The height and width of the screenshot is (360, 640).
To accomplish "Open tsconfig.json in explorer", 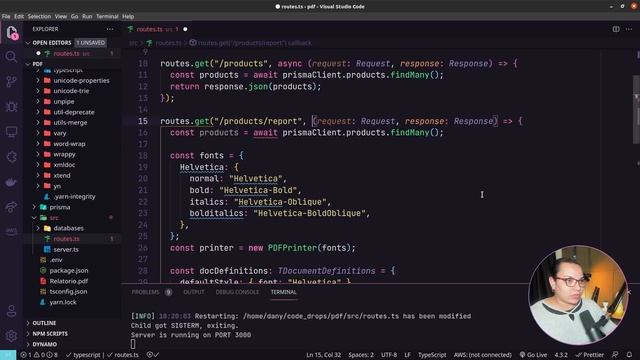I will tap(68, 291).
